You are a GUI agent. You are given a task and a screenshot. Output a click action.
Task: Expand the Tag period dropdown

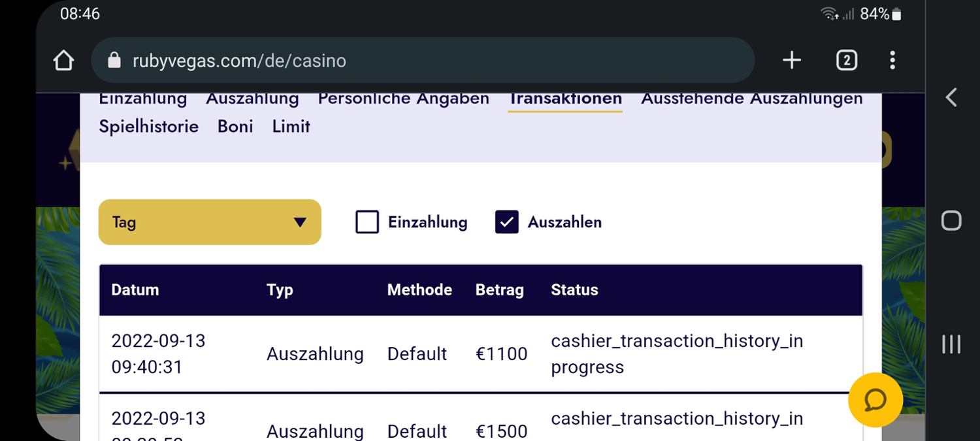coord(209,222)
